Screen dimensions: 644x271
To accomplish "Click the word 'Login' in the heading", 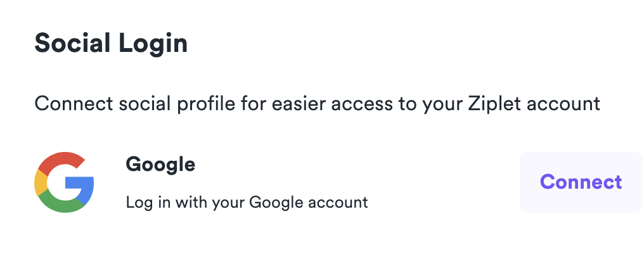I will click(x=153, y=44).
